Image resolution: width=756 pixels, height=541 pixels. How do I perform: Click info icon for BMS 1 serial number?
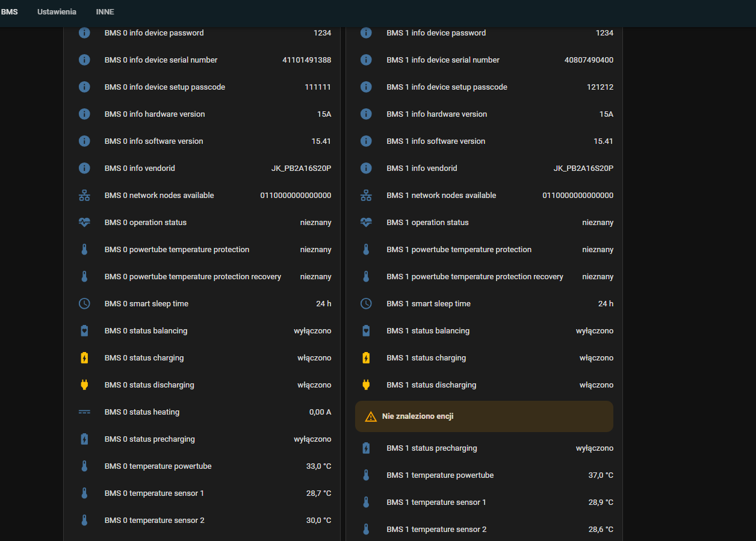point(366,60)
